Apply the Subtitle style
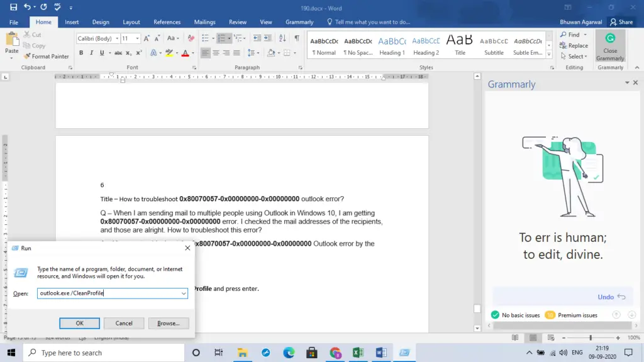The width and height of the screenshot is (644, 362). [x=494, y=46]
